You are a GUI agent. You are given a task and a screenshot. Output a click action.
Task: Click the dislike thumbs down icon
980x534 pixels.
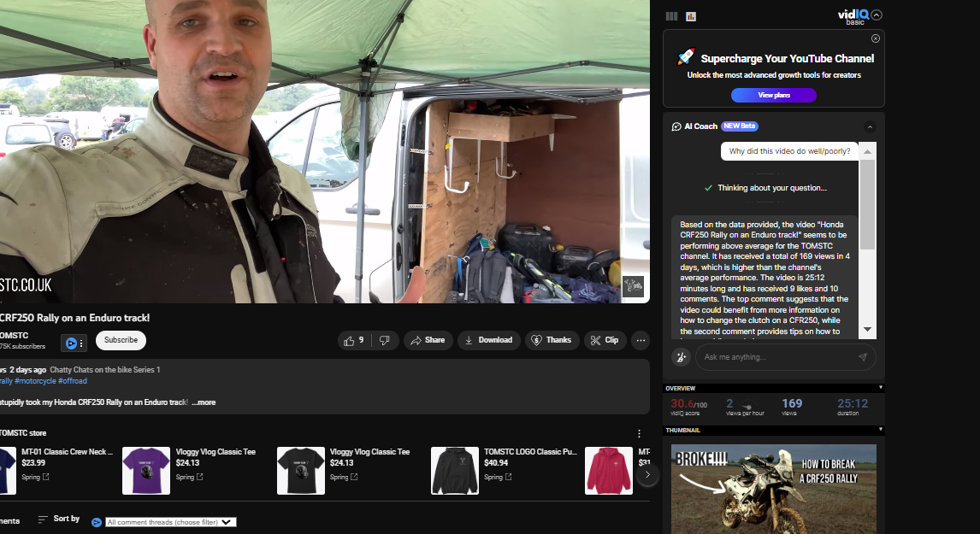pyautogui.click(x=385, y=340)
